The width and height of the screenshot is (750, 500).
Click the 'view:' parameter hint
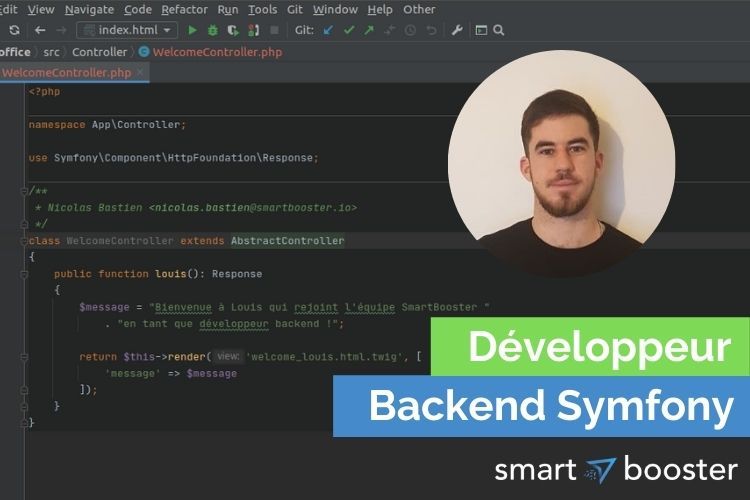pyautogui.click(x=228, y=356)
